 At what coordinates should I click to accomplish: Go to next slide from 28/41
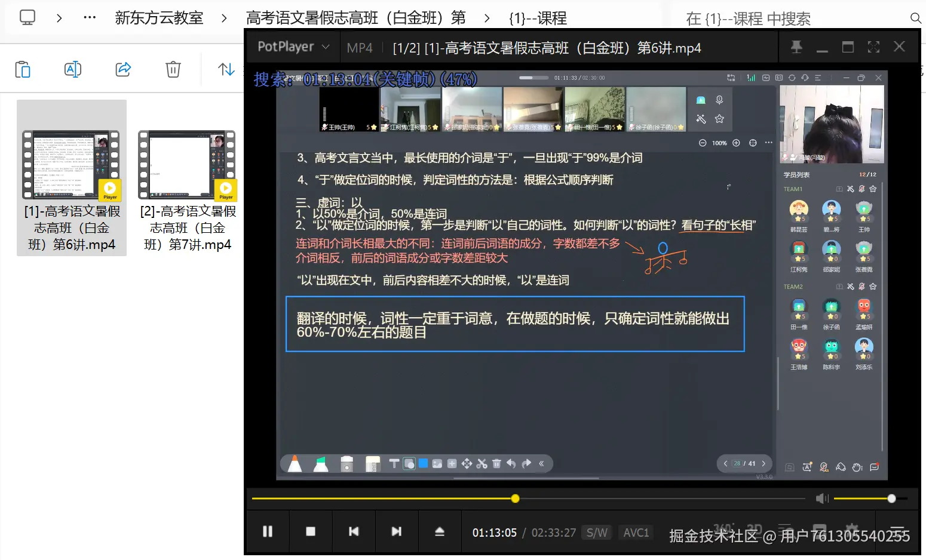(x=764, y=463)
